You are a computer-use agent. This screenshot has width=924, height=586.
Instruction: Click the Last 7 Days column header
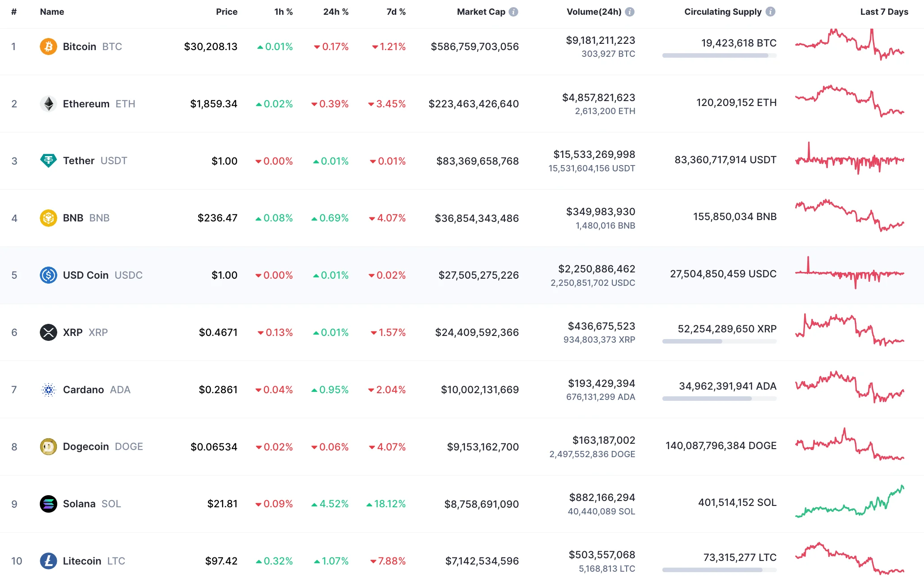click(884, 12)
